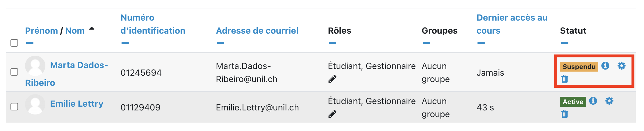644x131 pixels.
Task: Click info icon next to Active status
Action: [593, 101]
